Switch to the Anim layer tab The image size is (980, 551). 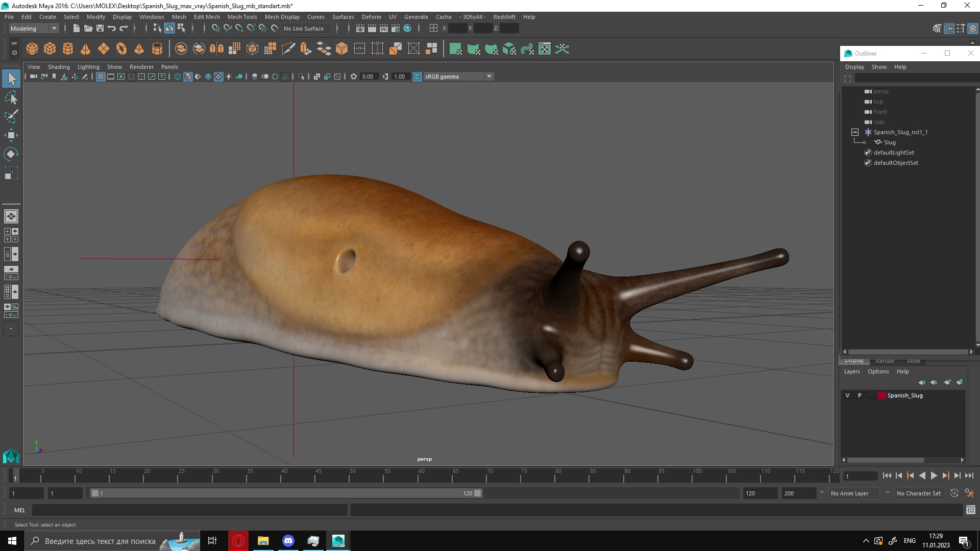[x=914, y=361]
